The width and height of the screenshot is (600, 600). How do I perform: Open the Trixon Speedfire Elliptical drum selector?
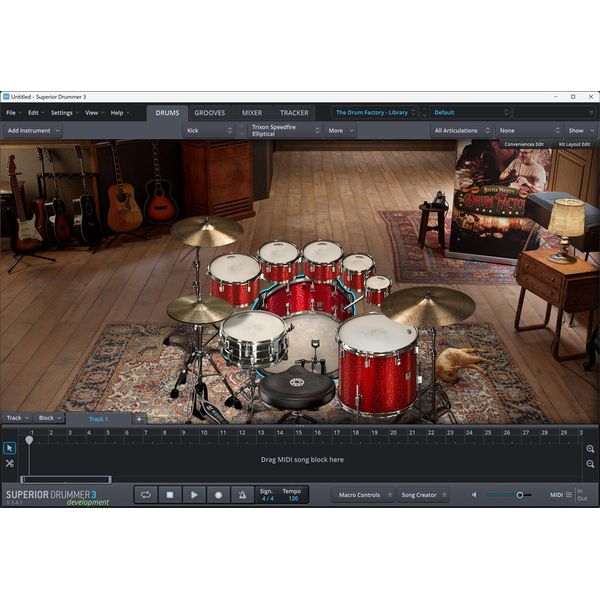point(285,130)
